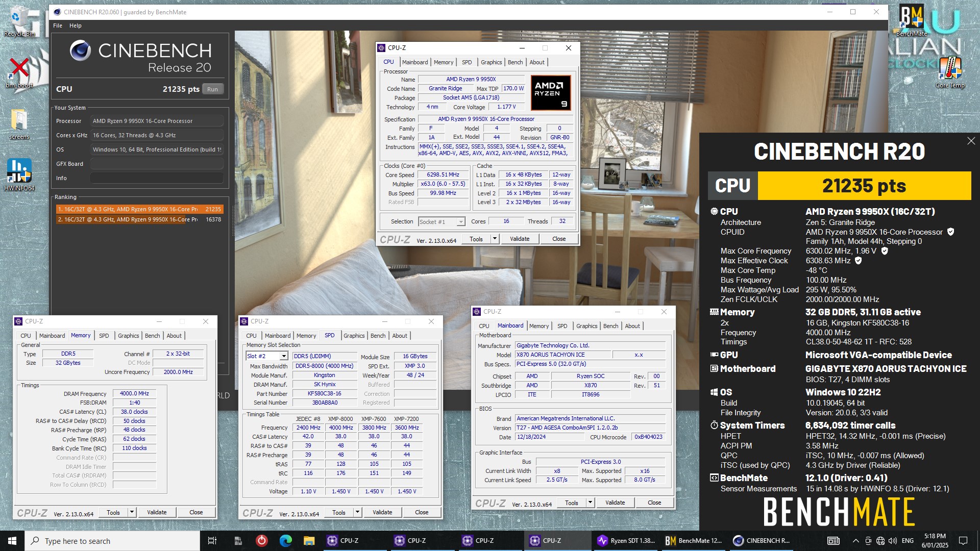Open the Core Temp desktop icon
980x551 pixels.
(x=950, y=72)
